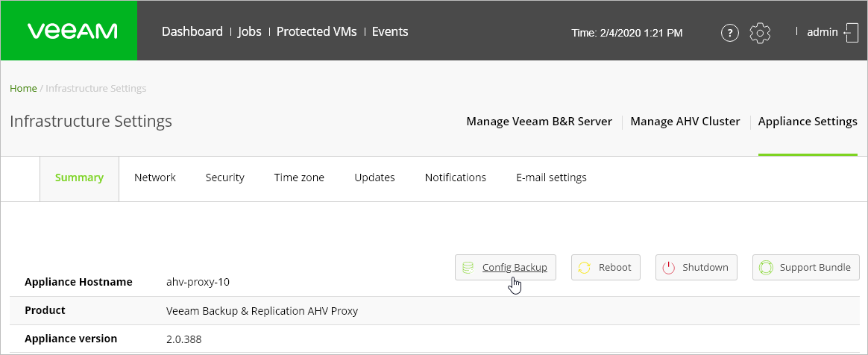
Task: Click the Shutdown power icon
Action: 669,268
